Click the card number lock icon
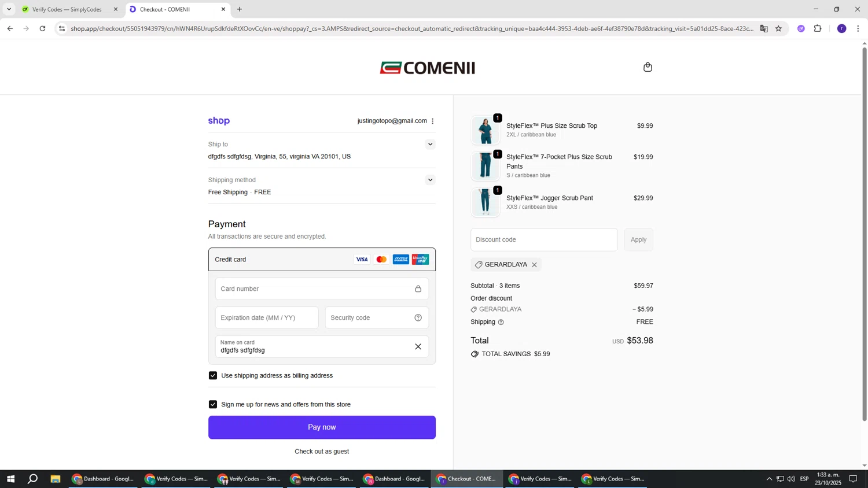Image resolution: width=868 pixels, height=488 pixels. click(418, 289)
